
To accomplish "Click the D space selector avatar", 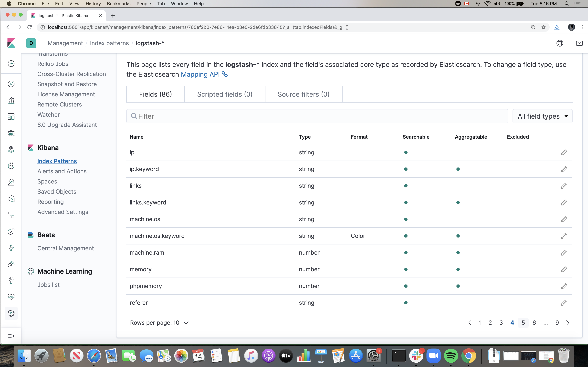I will pos(31,43).
